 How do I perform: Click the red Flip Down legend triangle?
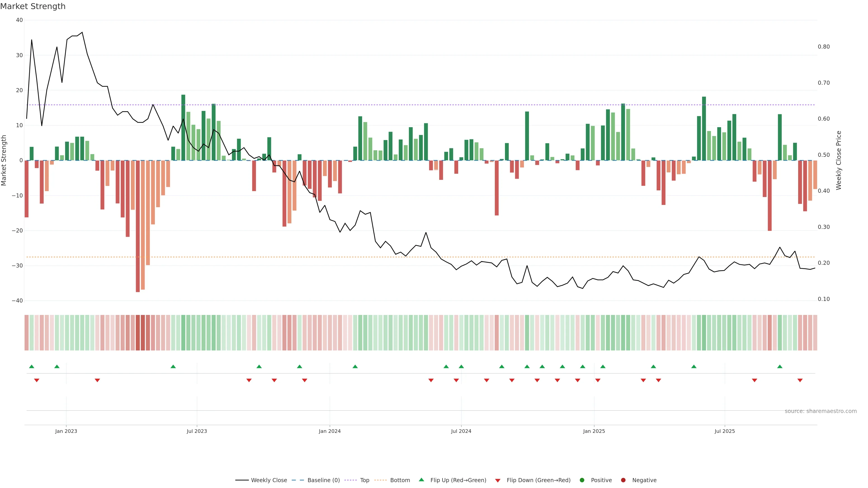coord(498,480)
